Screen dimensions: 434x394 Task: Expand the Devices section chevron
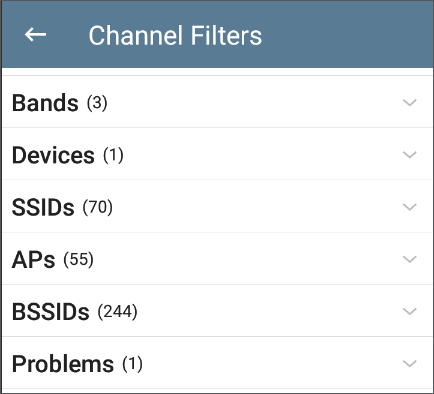[x=410, y=155]
